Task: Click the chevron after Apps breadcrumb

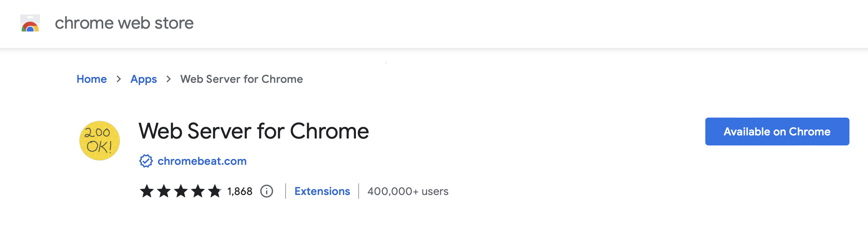Action: (168, 79)
